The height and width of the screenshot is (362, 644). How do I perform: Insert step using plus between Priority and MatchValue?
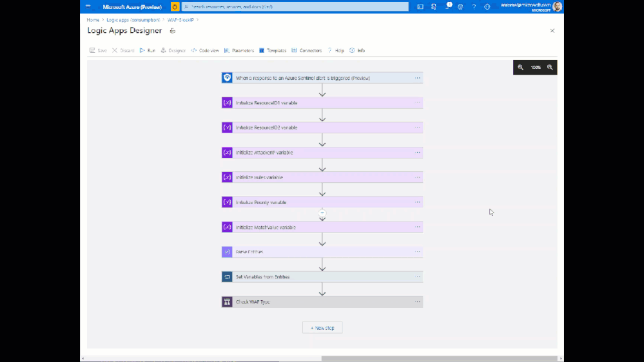click(322, 213)
